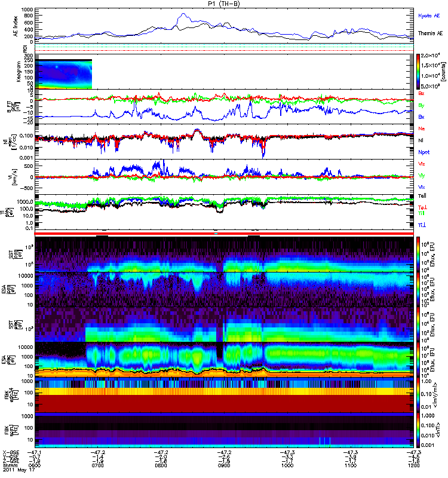
Task: Click the green By legend label
Action: coord(421,106)
